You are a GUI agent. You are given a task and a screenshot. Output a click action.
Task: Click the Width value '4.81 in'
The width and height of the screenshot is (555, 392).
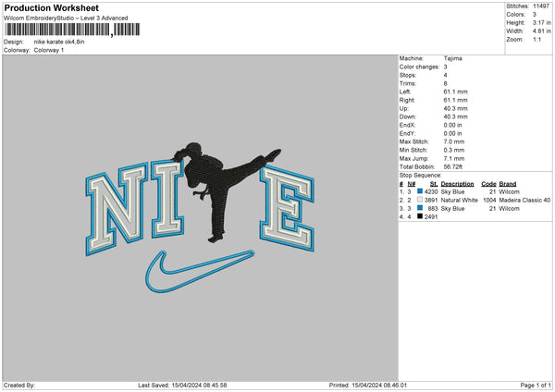[x=542, y=31]
